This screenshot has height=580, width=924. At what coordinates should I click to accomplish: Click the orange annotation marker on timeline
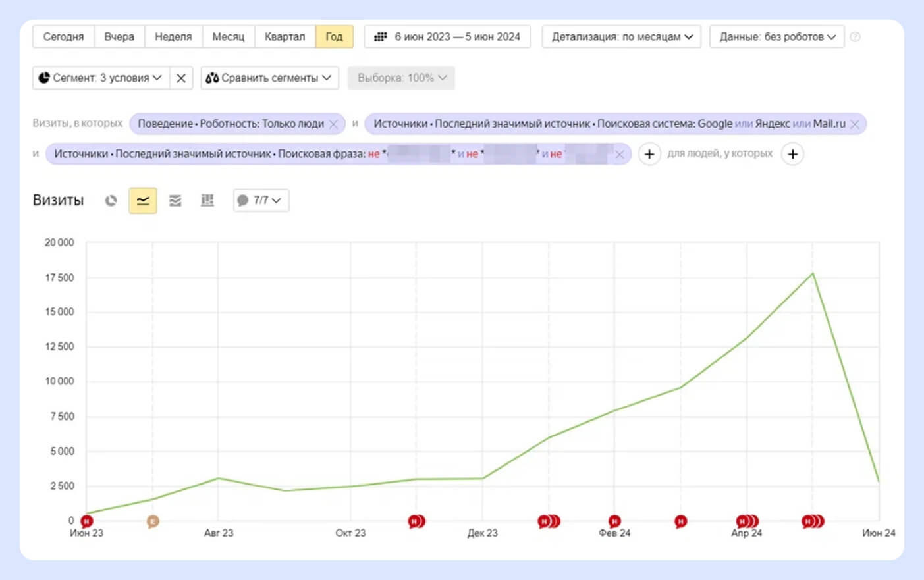coord(153,521)
